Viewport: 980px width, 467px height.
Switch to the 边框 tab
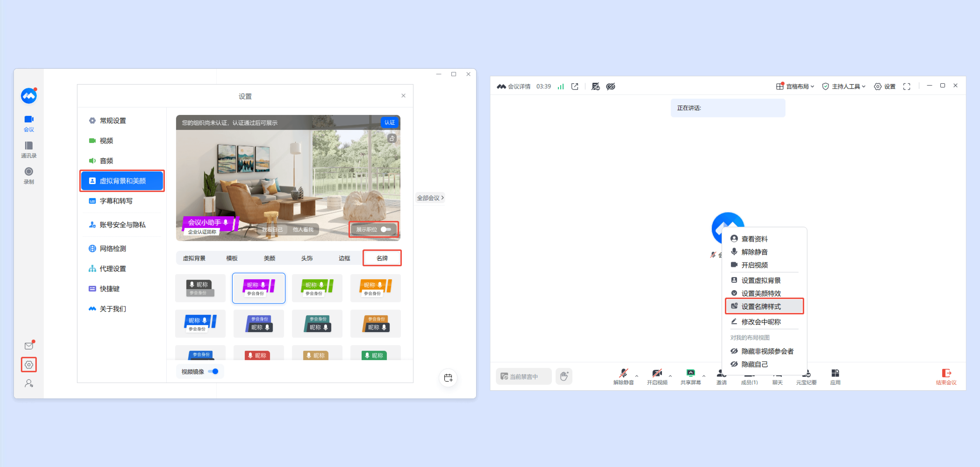(344, 258)
